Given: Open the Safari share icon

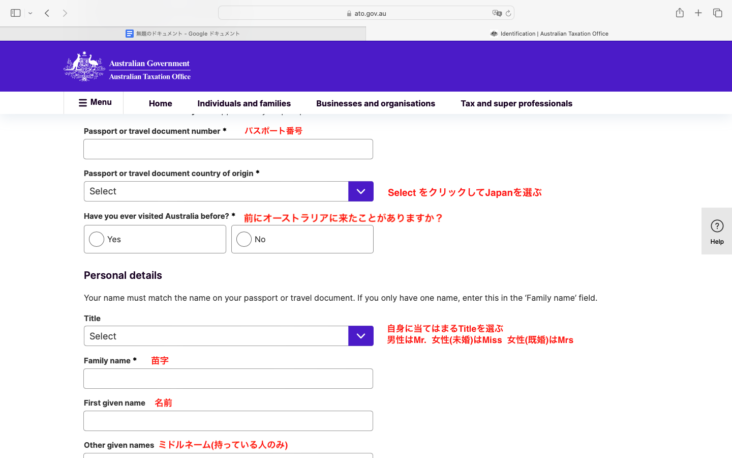Looking at the screenshot, I should pyautogui.click(x=679, y=13).
